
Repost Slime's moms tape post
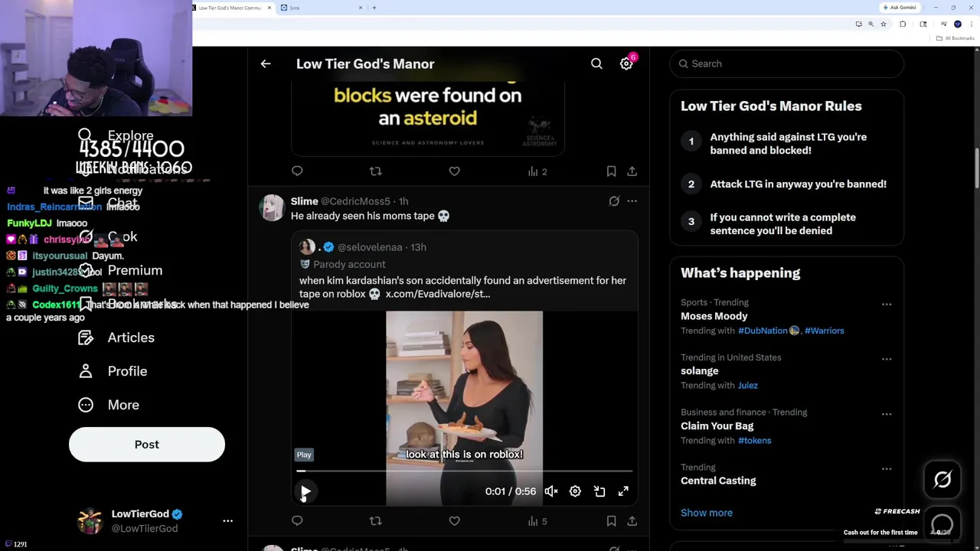[x=375, y=521]
